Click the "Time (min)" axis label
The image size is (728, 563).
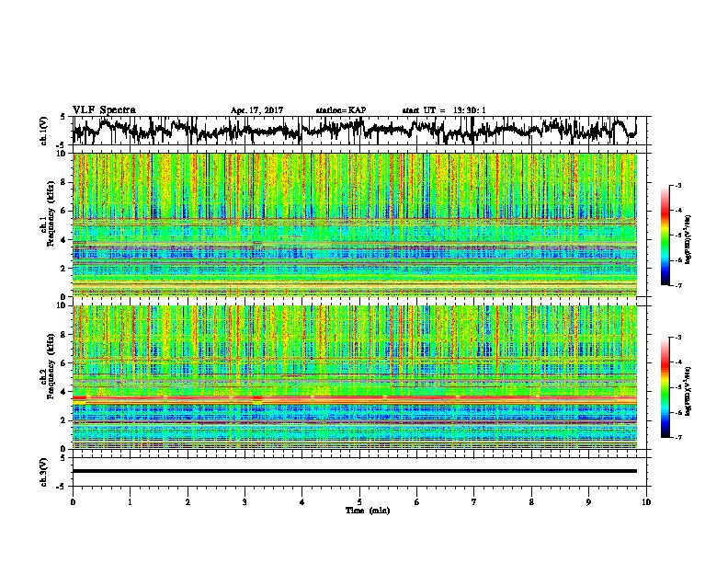coord(368,511)
